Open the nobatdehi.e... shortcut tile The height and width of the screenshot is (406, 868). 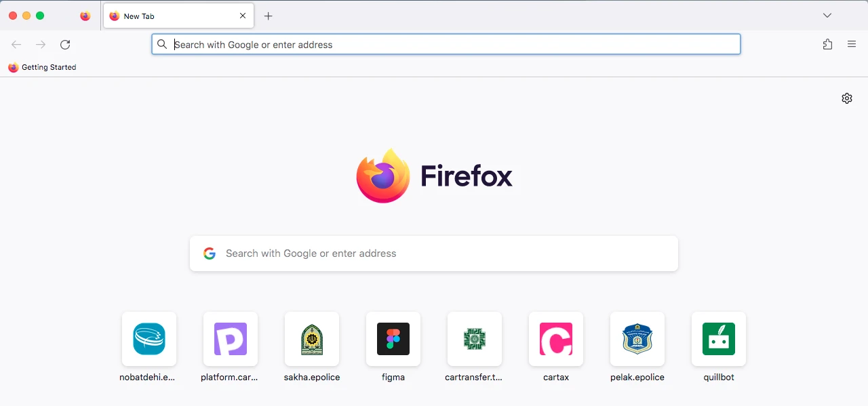click(149, 339)
